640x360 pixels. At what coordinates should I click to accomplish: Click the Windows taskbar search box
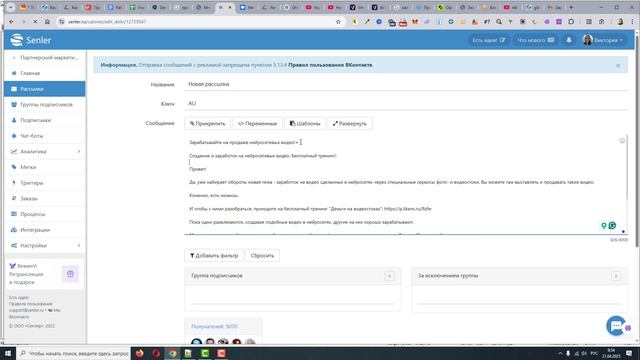[73, 353]
